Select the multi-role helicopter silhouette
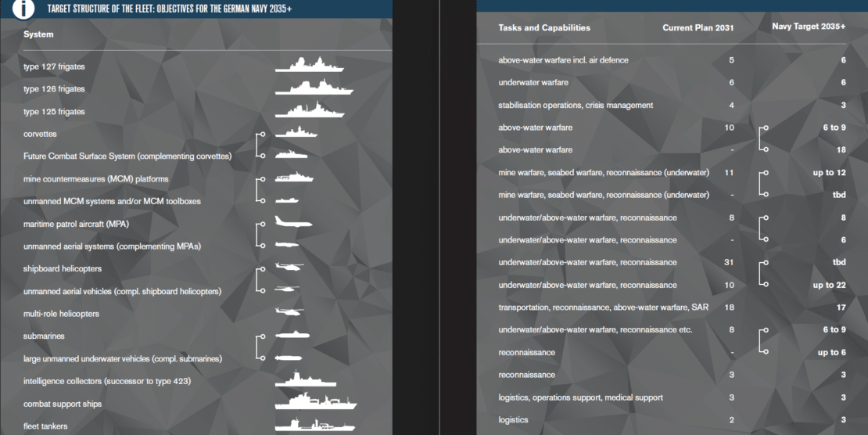The height and width of the screenshot is (435, 868). (289, 313)
